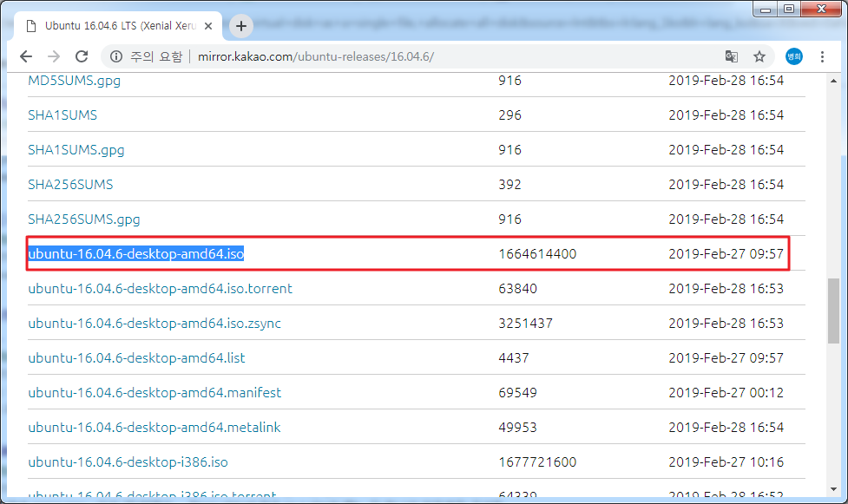This screenshot has width=848, height=504.
Task: Open ubuntu-16.04.6-desktop-amd64.iso.zsync link
Action: coord(154,323)
